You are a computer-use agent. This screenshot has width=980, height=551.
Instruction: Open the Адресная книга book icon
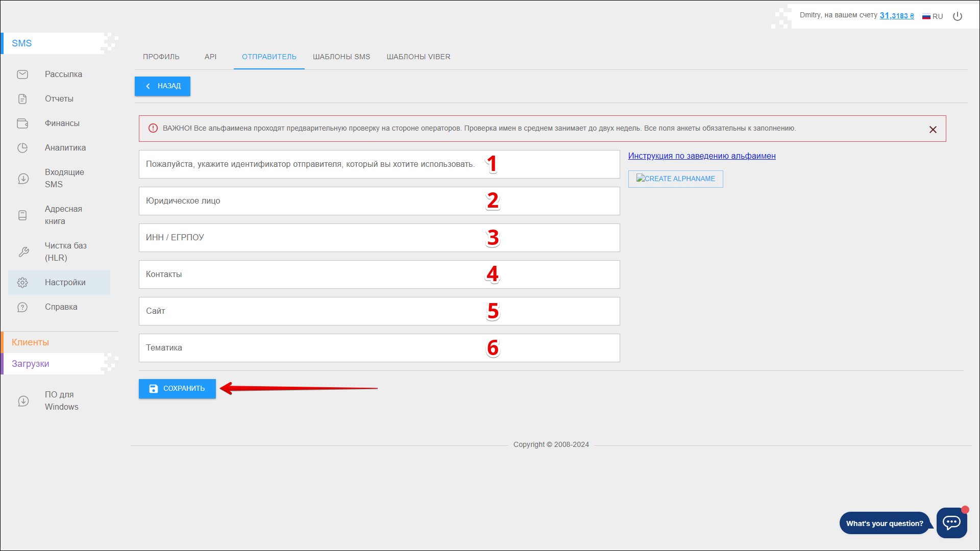22,215
